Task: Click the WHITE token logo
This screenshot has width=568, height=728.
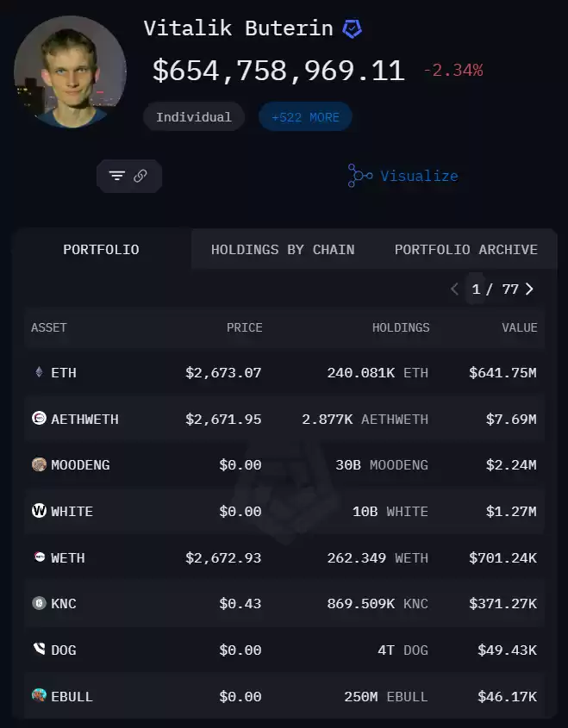Action: pos(39,511)
